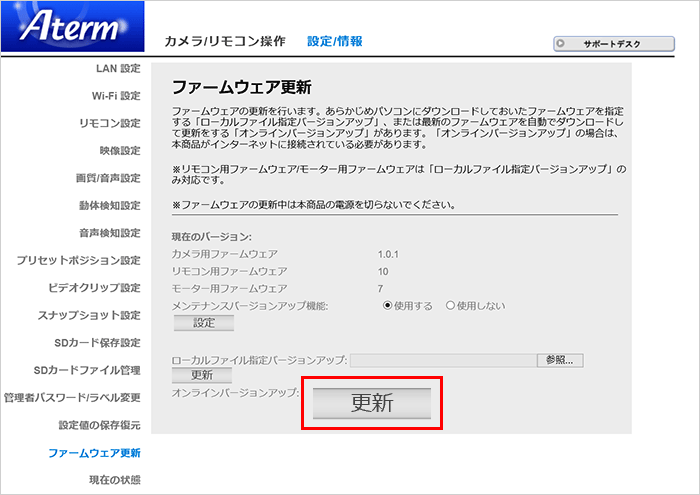Switch to カメラ/リモコン操作 tab

pos(225,41)
